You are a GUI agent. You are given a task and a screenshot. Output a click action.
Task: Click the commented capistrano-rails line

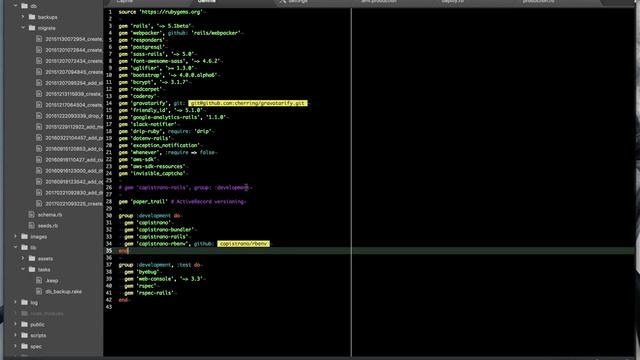pyautogui.click(x=184, y=188)
